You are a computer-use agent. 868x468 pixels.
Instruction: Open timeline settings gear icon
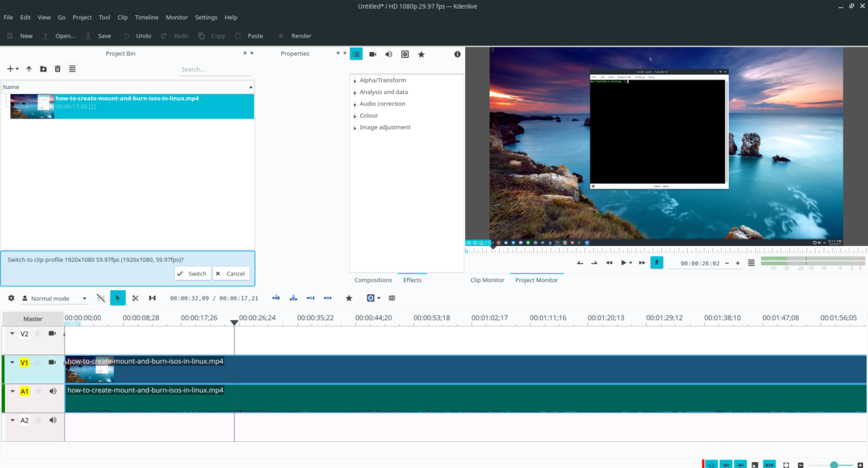coord(11,298)
